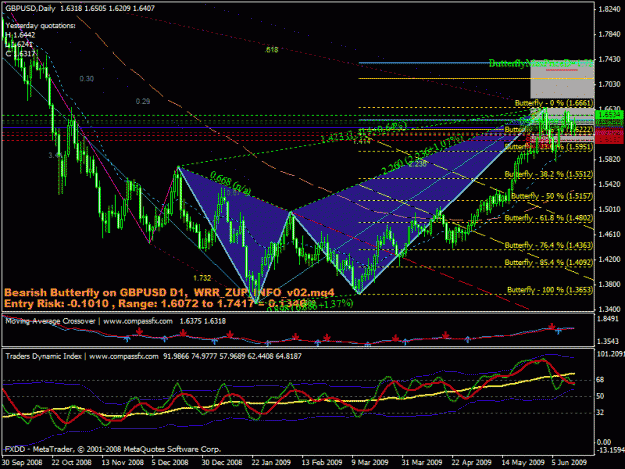Click the 'Butterfly - 61.8 % (1.4802)' level label
This screenshot has height=469, width=625.
[549, 218]
